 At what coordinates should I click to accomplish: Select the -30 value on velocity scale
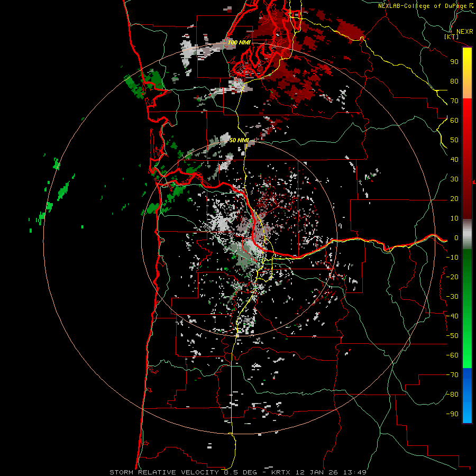pos(452,297)
